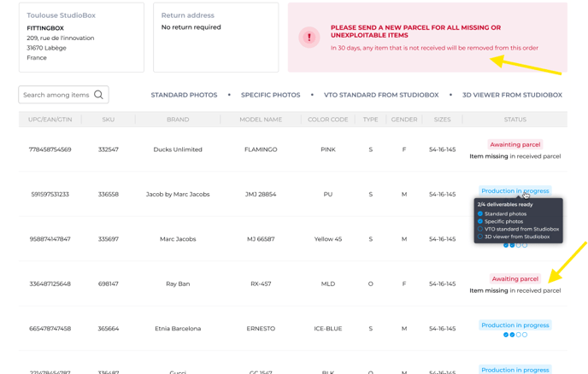
Task: Click color code ICE-BLUE
Action: [x=328, y=329]
